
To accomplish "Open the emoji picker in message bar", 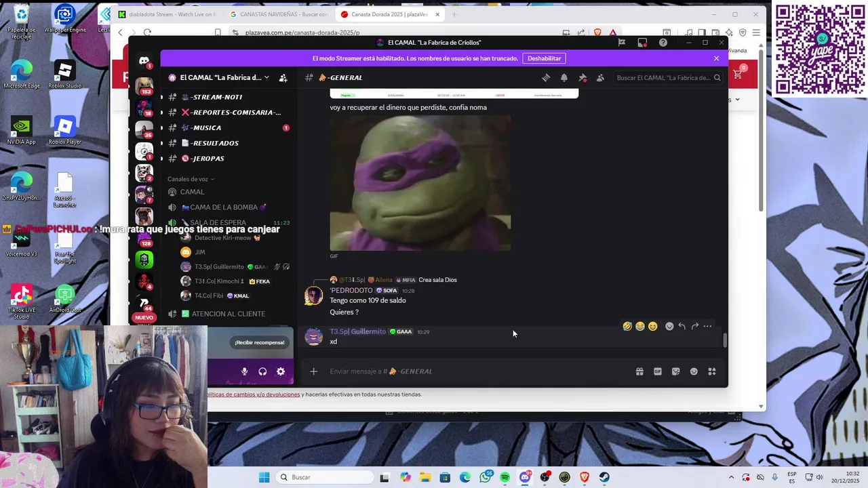I will click(x=694, y=371).
